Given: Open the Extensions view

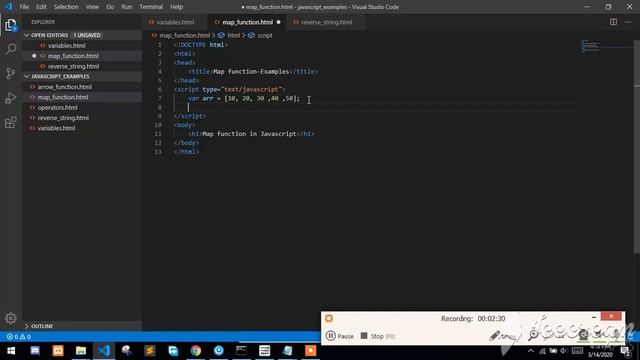Looking at the screenshot, I should [11, 122].
